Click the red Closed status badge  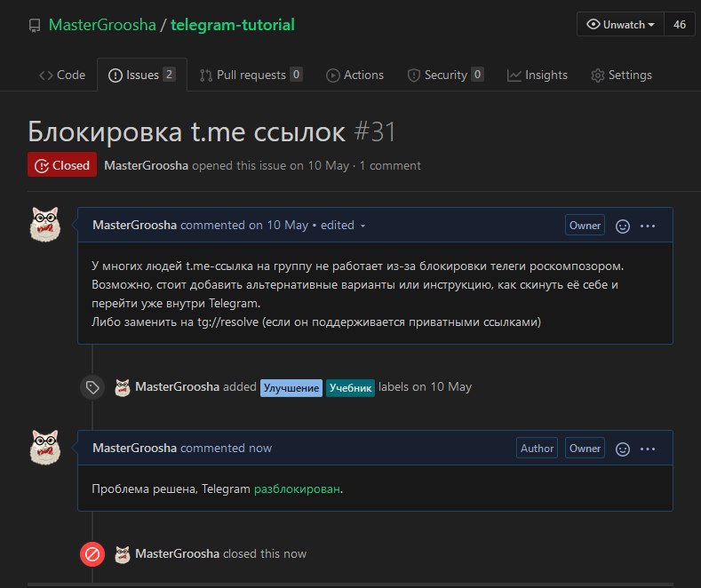[x=62, y=165]
